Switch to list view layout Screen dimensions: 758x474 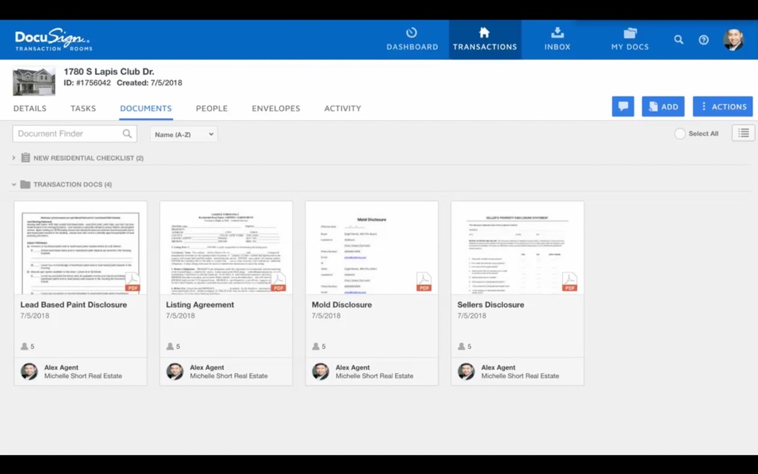(x=743, y=133)
